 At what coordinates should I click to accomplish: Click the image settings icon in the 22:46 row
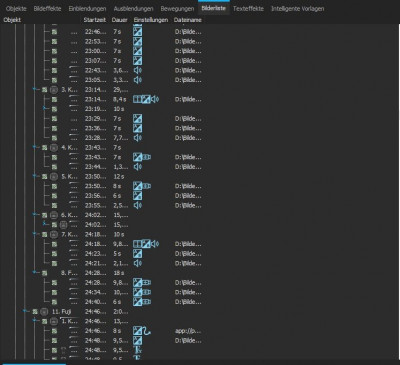(x=137, y=32)
